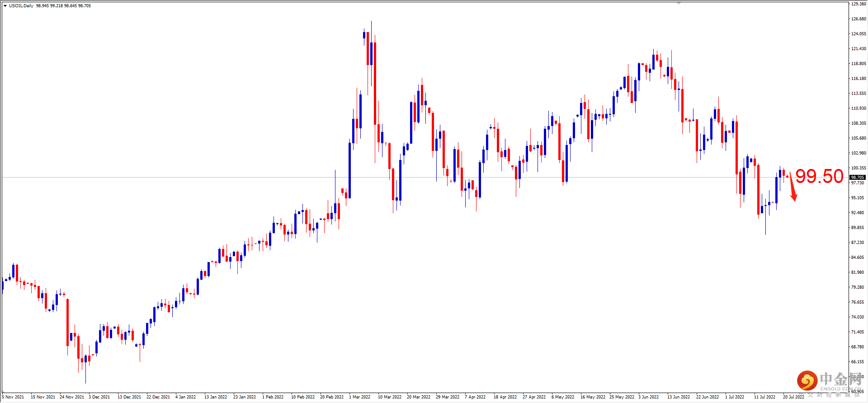868x403 pixels.
Task: Click the 3 Dec 2021 date label
Action: tap(99, 397)
